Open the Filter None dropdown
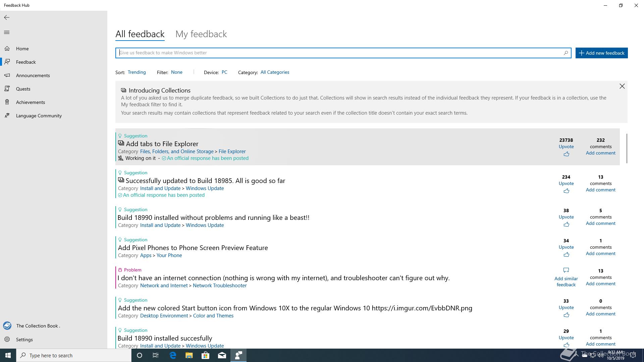Screen dimensions: 644x362 pyautogui.click(x=177, y=72)
